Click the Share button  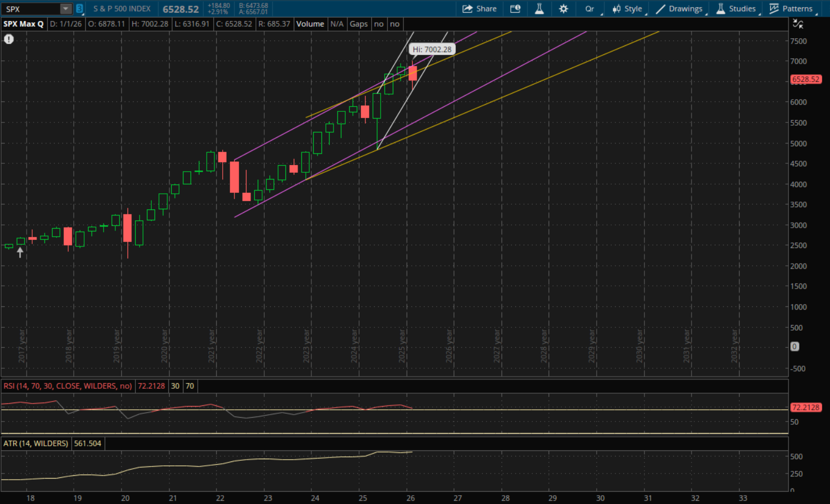pyautogui.click(x=479, y=9)
